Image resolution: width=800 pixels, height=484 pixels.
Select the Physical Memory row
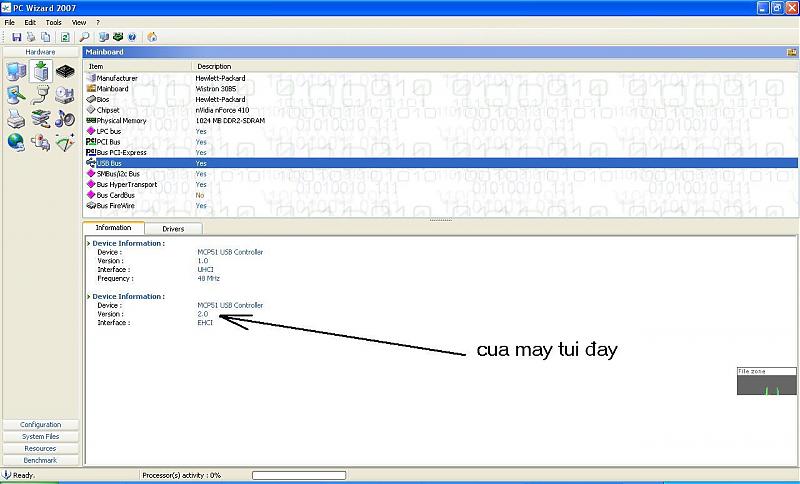tap(121, 120)
